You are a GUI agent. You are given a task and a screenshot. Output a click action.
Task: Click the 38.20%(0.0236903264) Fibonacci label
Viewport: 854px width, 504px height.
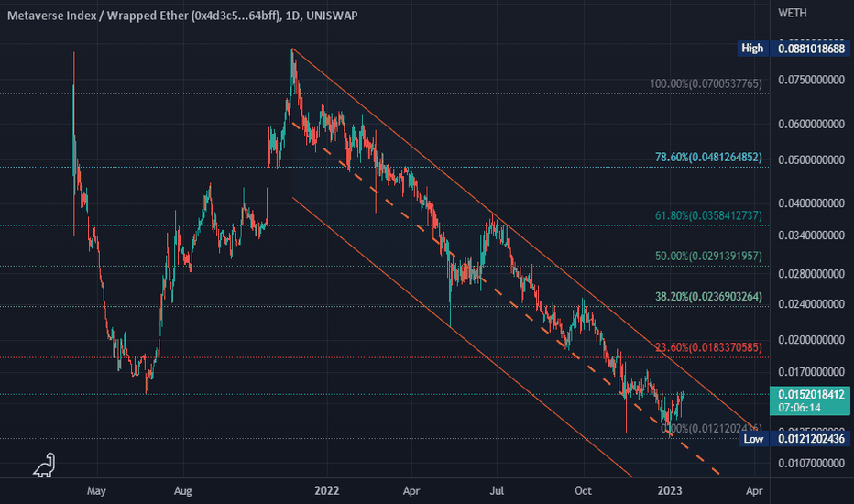pyautogui.click(x=708, y=297)
